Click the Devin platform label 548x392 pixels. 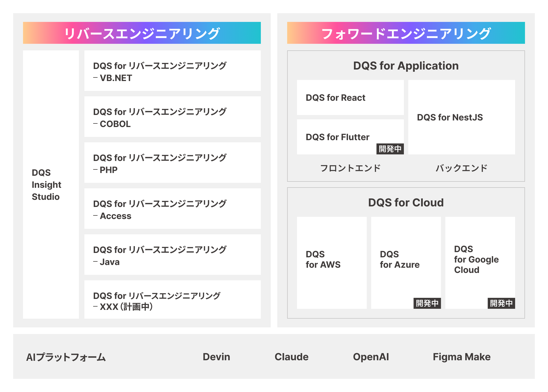216,357
